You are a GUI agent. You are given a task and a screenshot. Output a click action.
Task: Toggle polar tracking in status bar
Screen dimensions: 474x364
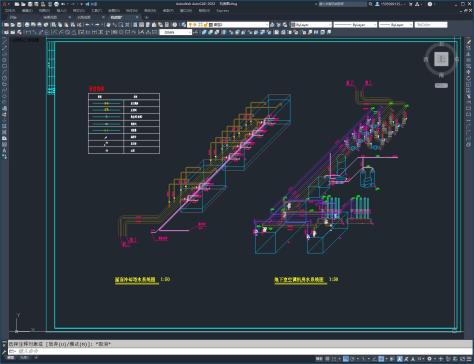point(353,359)
